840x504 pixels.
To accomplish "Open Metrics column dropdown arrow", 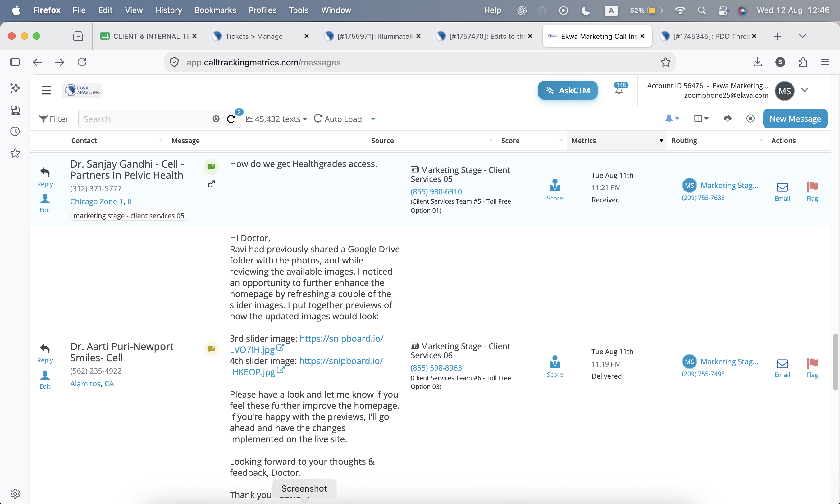I will tap(661, 141).
